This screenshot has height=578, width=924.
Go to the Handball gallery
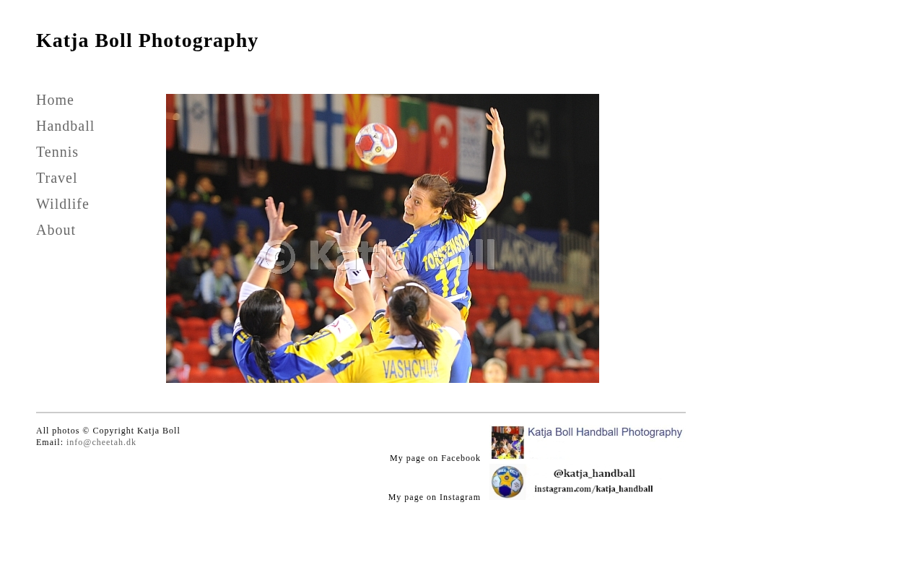65,126
